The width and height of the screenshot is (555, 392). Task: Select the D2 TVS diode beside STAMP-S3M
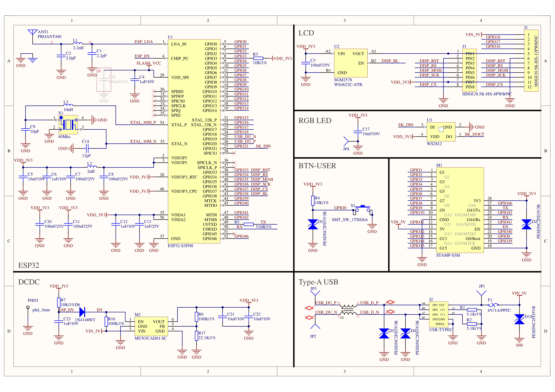pos(526,224)
